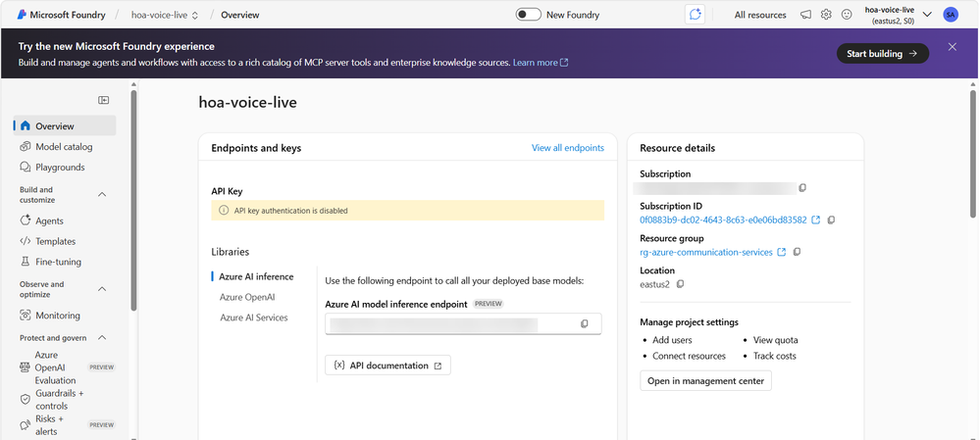Copy the eastus2 location value

(x=680, y=284)
